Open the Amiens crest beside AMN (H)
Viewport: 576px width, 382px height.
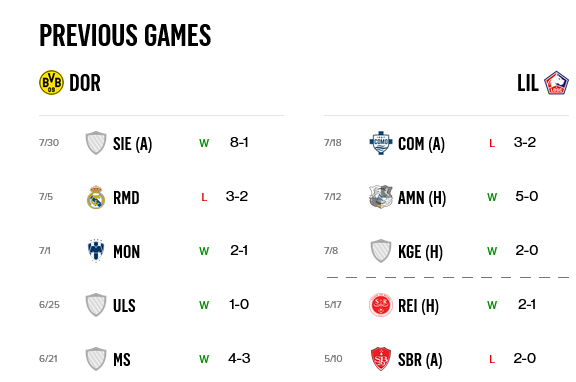[381, 197]
